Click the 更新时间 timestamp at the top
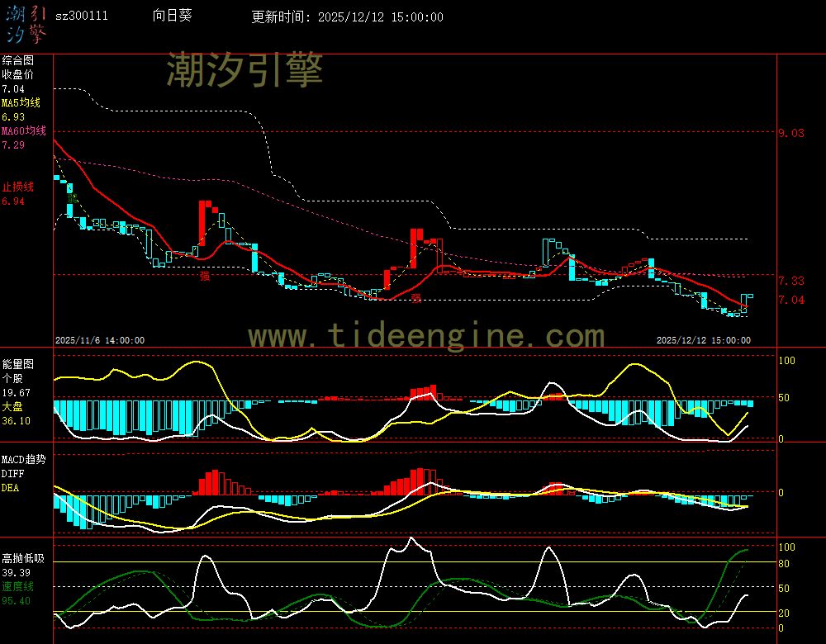This screenshot has width=826, height=644. (347, 17)
